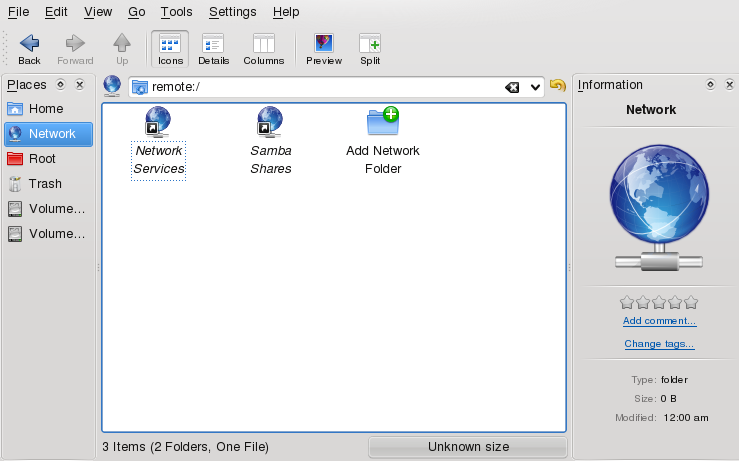Close the Places panel
The width and height of the screenshot is (739, 461).
80,84
